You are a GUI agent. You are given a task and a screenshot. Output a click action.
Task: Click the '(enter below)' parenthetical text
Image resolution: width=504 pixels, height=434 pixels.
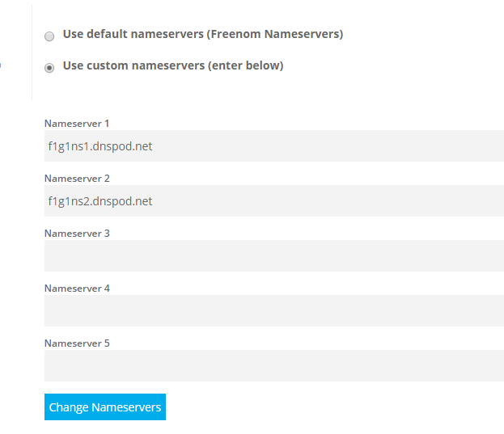(246, 65)
